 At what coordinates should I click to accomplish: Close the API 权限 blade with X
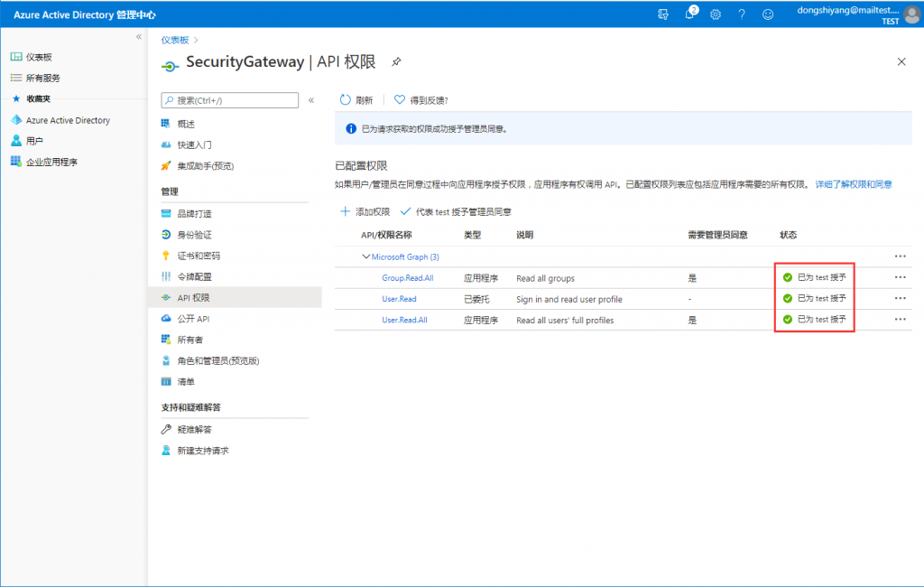coord(901,62)
